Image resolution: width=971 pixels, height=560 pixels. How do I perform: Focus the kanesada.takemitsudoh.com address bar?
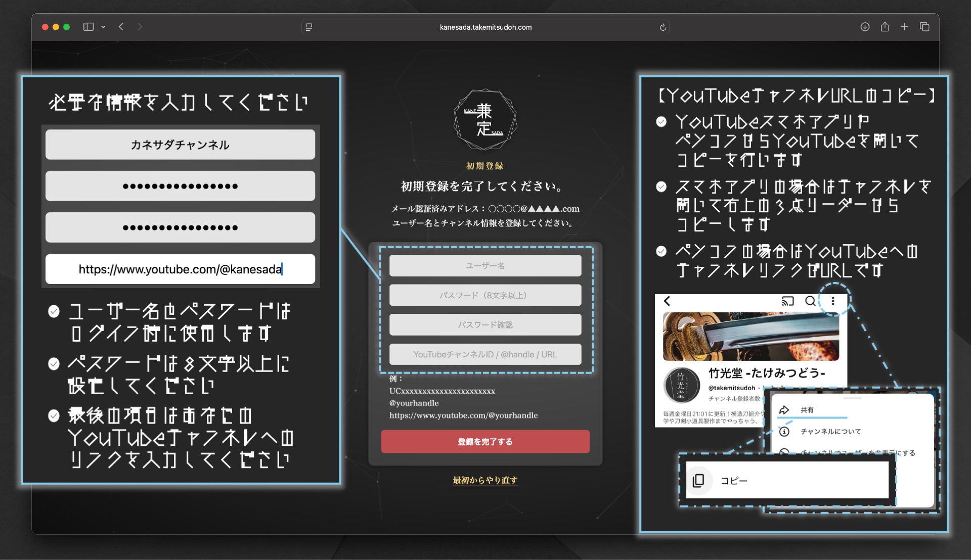pyautogui.click(x=485, y=27)
